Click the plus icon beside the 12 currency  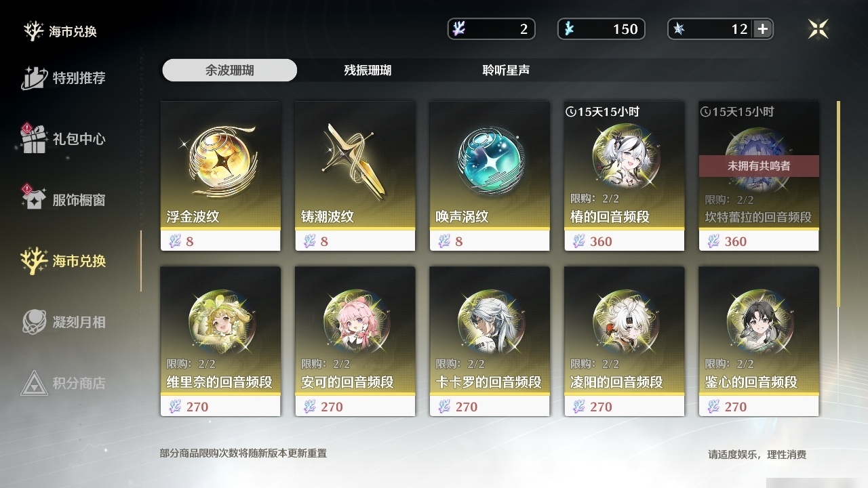(763, 29)
